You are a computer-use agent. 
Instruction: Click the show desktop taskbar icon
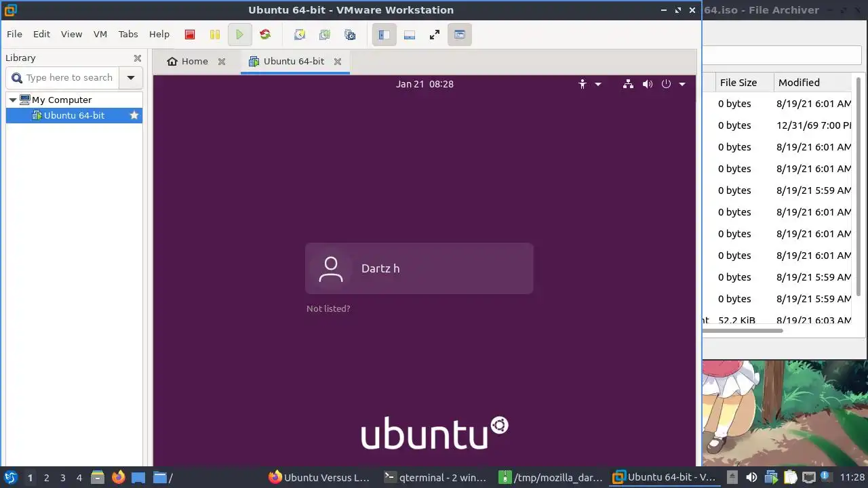[138, 478]
